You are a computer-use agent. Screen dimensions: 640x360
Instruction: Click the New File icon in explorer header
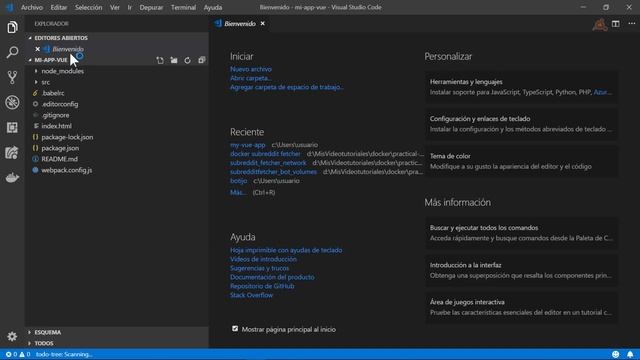pyautogui.click(x=160, y=60)
